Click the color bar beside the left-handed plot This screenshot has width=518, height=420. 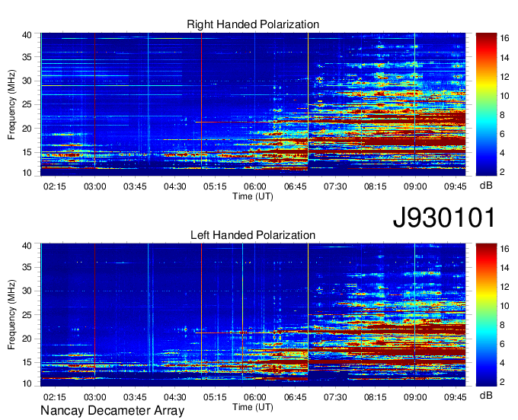(486, 314)
